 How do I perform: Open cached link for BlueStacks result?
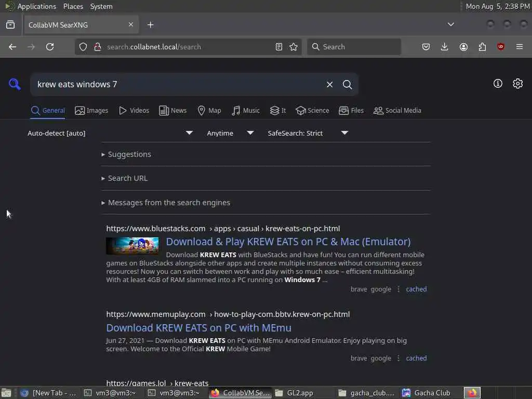pos(416,289)
